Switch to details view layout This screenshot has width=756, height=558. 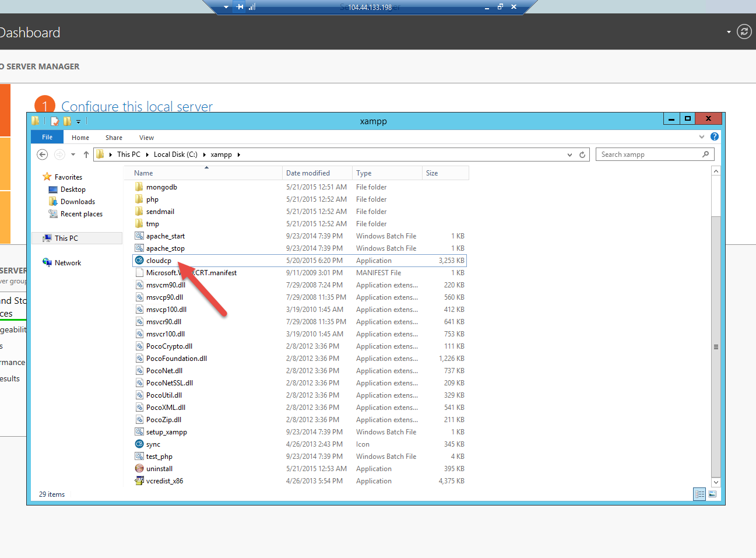699,494
